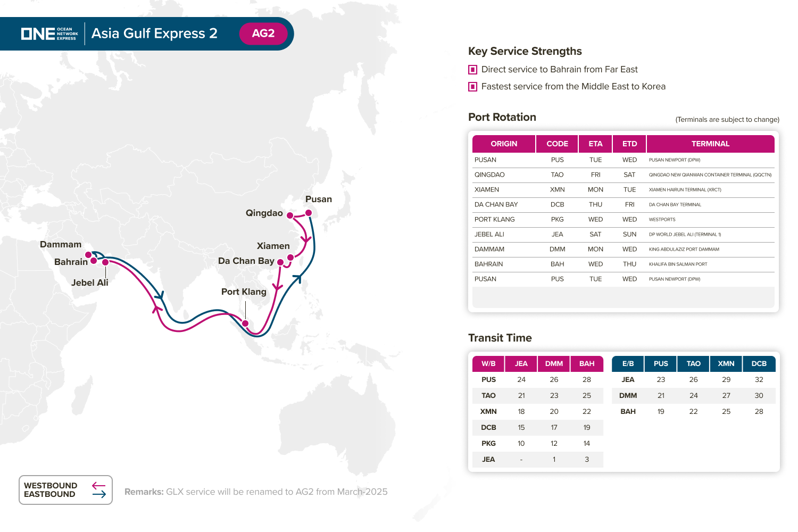The image size is (798, 532).
Task: Click the Asia Gulf Express 2 title
Action: (x=154, y=34)
